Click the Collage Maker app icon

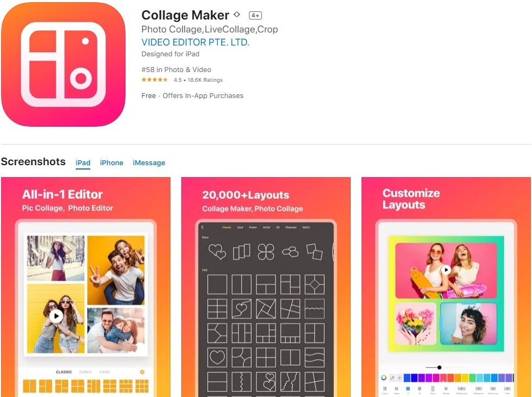63,64
